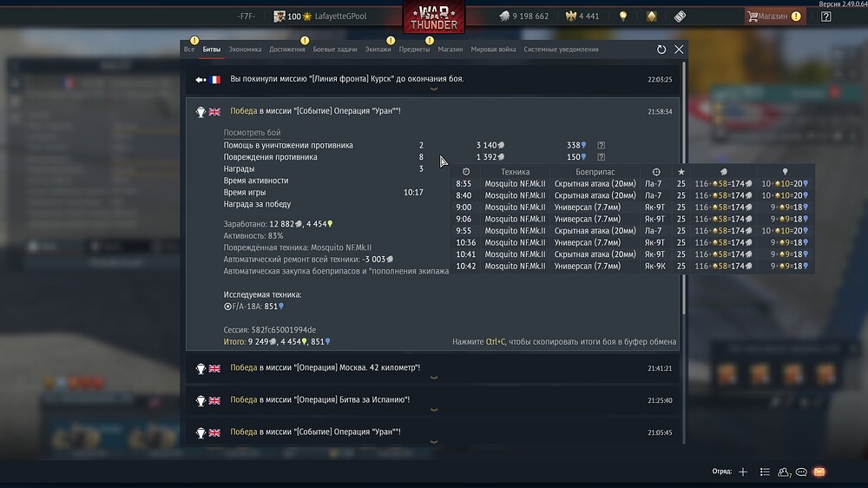This screenshot has height=488, width=868.
Task: Expand the Москва. 42 километр victory entry
Action: [434, 369]
